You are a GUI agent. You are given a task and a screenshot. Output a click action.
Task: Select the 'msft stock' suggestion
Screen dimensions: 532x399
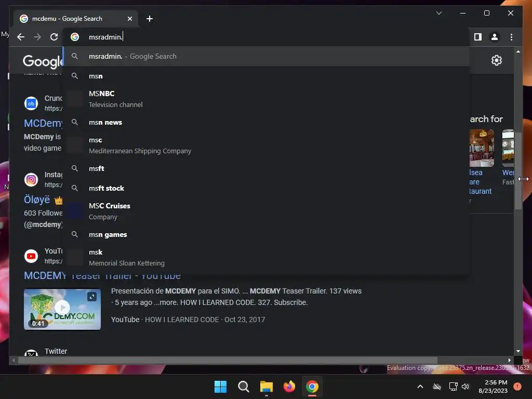pyautogui.click(x=267, y=188)
